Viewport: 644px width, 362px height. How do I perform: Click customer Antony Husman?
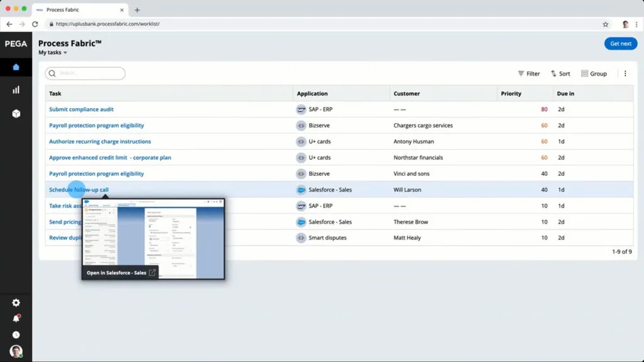pyautogui.click(x=414, y=141)
